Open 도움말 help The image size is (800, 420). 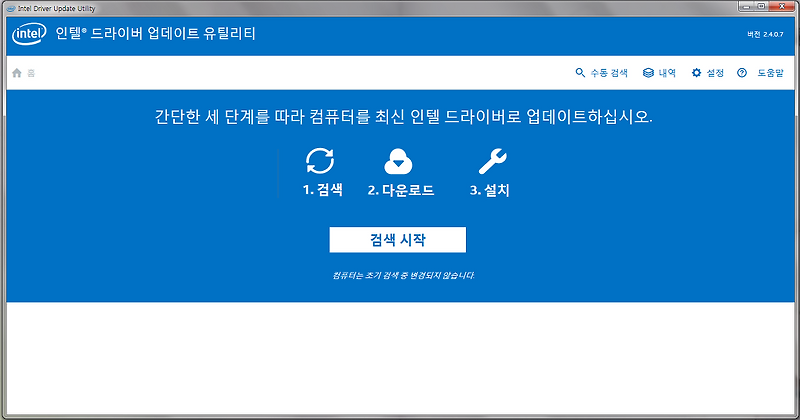pos(770,73)
